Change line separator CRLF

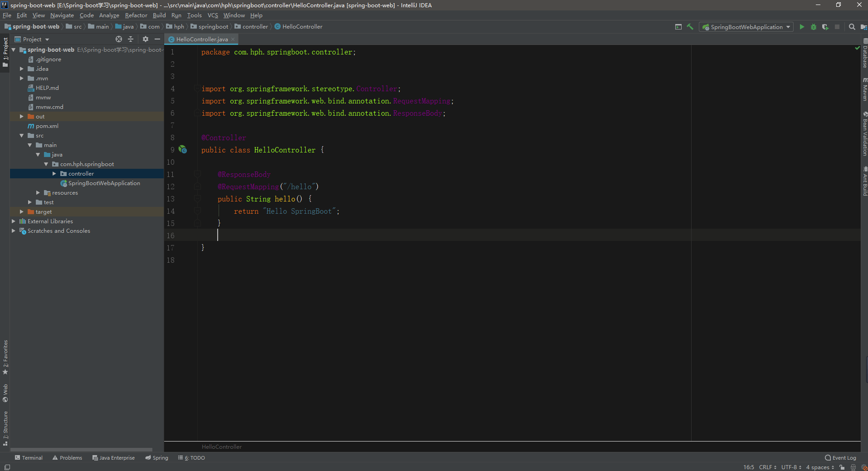767,467
